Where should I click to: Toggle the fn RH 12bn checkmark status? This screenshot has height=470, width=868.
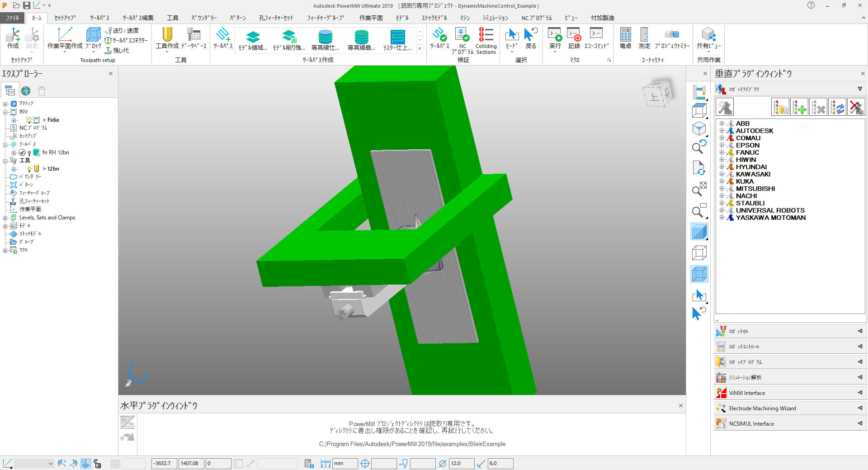point(22,152)
